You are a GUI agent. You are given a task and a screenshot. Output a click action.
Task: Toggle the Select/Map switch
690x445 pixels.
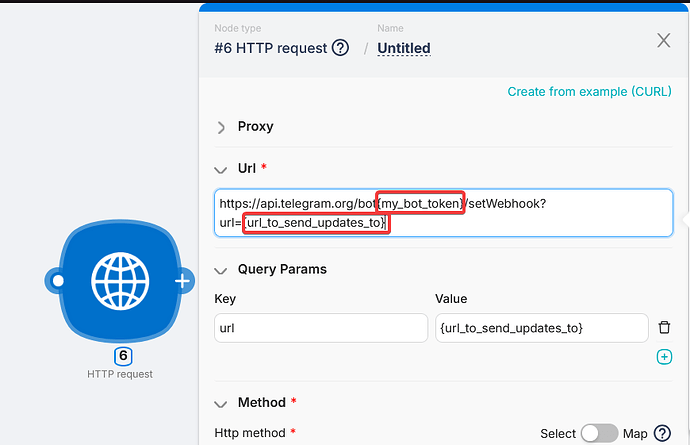(x=599, y=433)
